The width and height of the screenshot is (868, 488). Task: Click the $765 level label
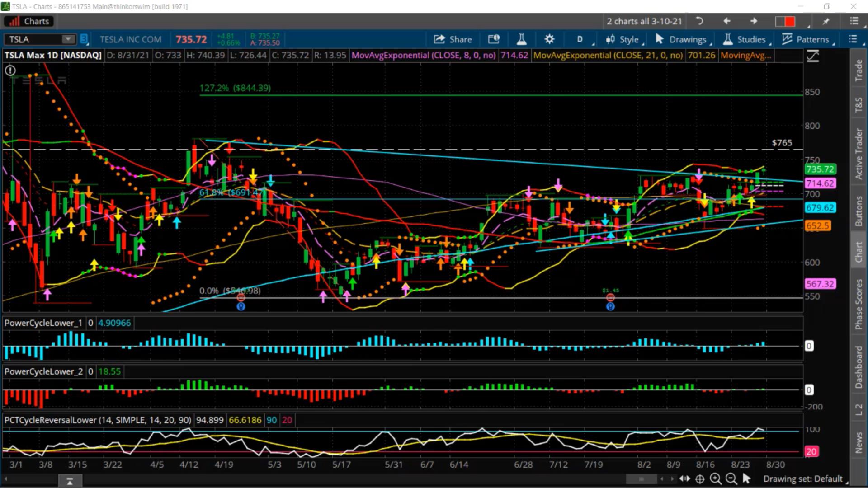coord(782,143)
